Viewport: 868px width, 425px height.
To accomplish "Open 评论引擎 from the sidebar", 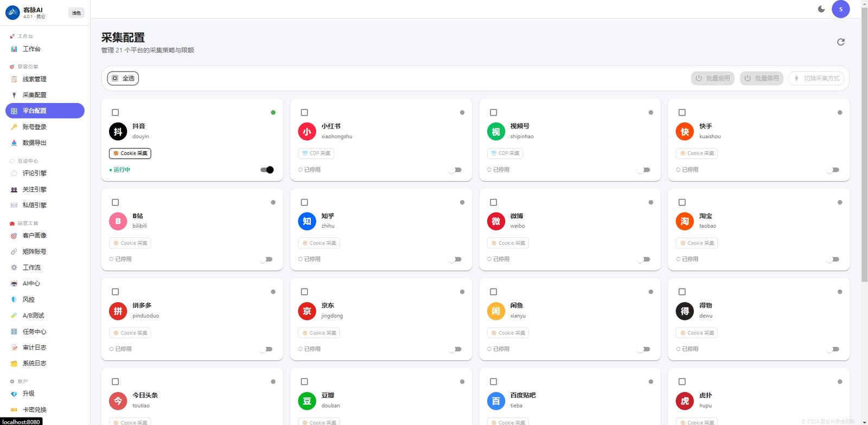I will tap(44, 173).
